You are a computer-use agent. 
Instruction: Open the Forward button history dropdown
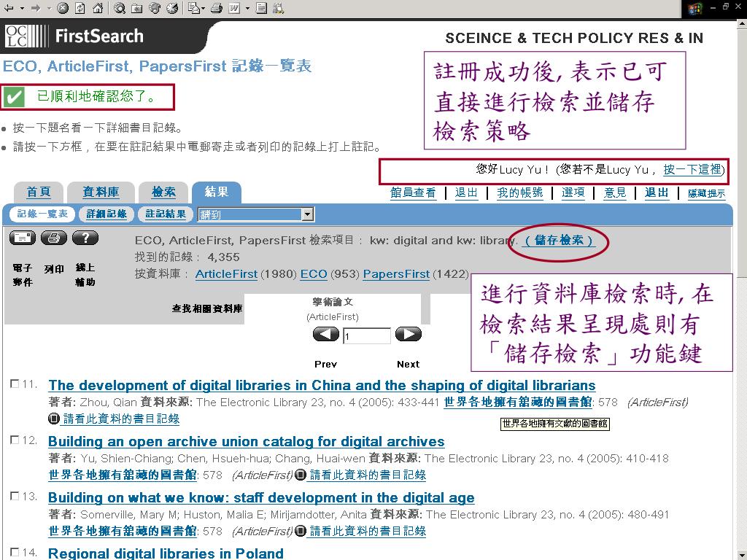point(49,8)
